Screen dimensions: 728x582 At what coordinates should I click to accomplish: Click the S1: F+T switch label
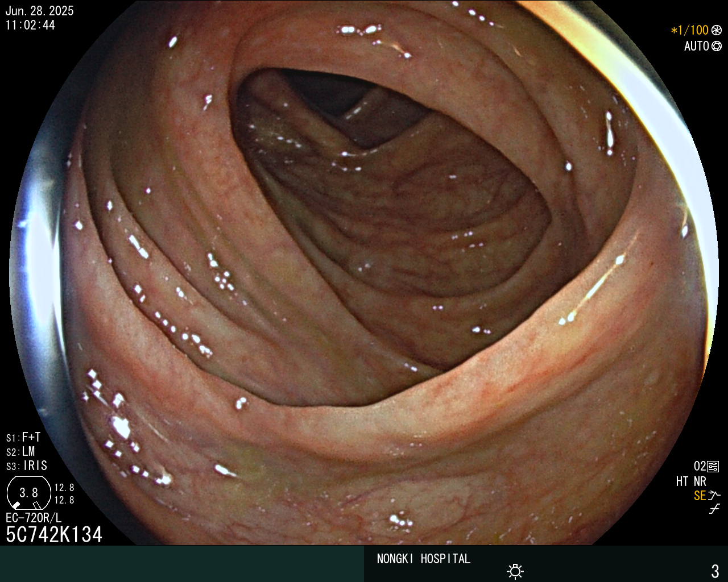click(23, 437)
